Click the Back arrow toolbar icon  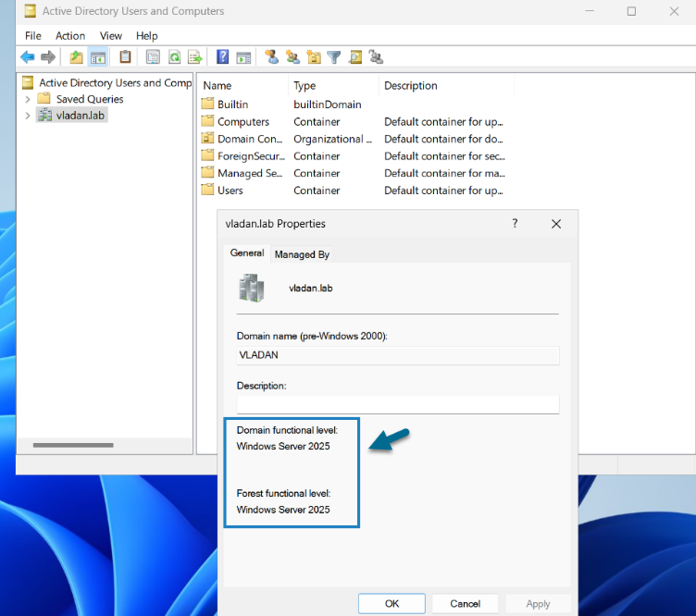(x=28, y=56)
